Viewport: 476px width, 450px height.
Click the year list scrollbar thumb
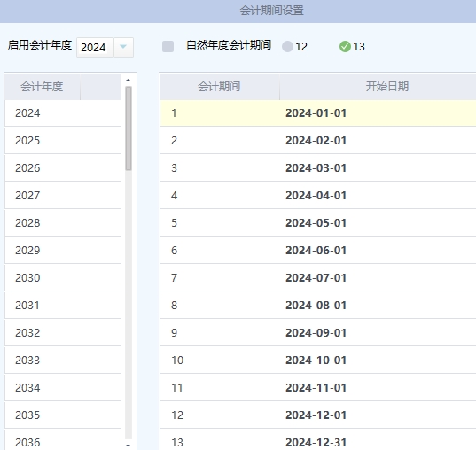[129, 128]
